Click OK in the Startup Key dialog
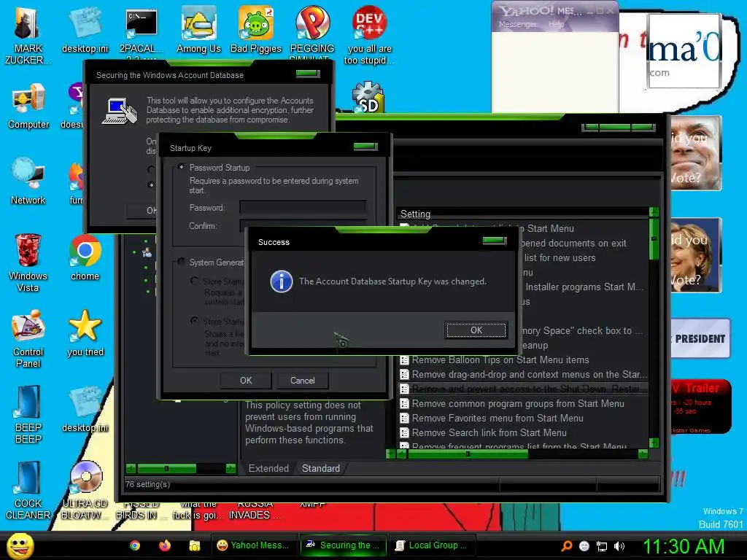Viewport: 747px width, 560px height. coord(246,381)
